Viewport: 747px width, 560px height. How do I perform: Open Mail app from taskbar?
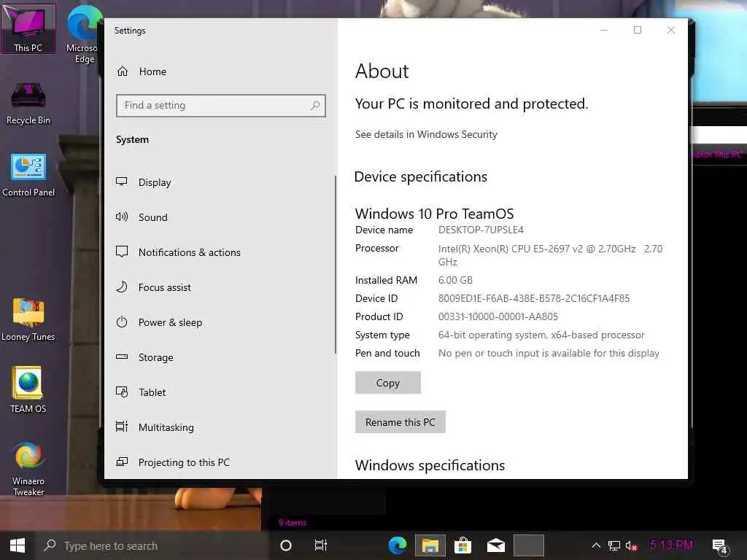pos(495,545)
